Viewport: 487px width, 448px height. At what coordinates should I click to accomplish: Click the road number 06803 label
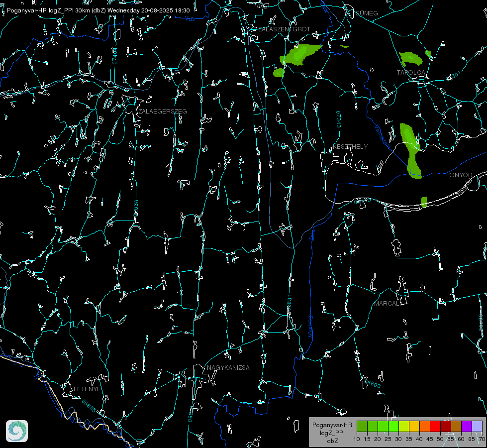373,384
